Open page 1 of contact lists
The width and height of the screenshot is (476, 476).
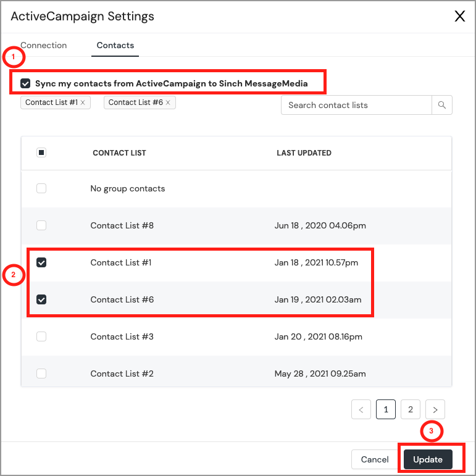pyautogui.click(x=386, y=409)
